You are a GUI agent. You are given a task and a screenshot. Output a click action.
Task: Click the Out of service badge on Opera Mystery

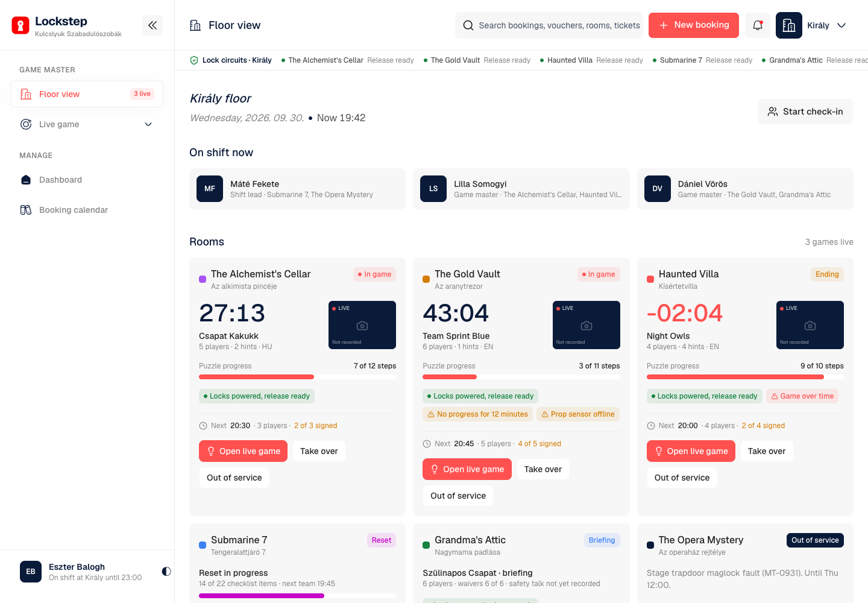[x=815, y=540]
